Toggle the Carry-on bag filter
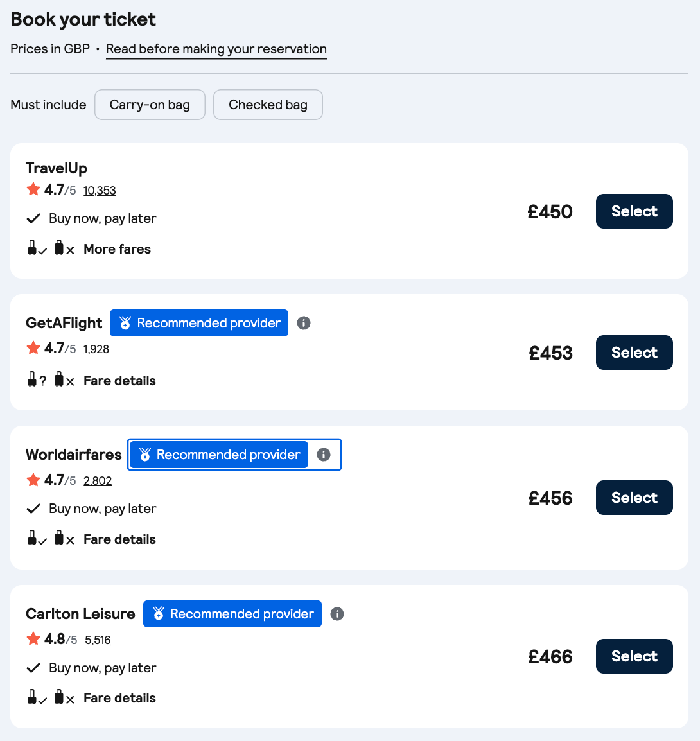This screenshot has height=741, width=700. pyautogui.click(x=150, y=105)
